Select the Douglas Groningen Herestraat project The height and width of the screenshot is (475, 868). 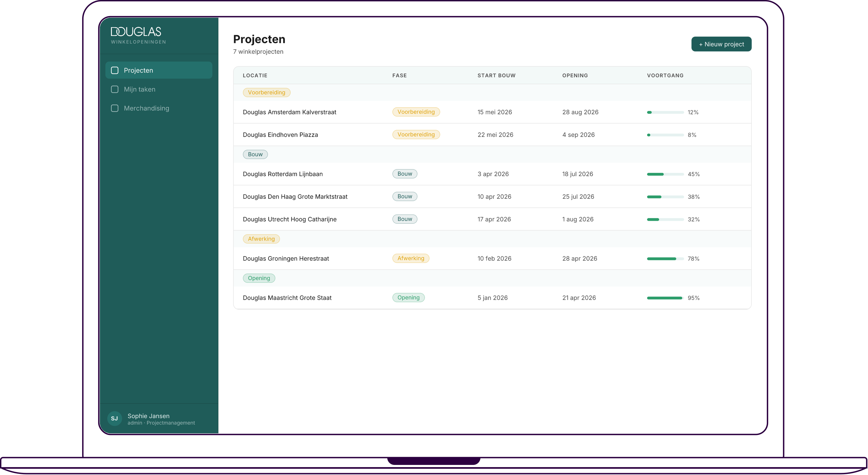pyautogui.click(x=286, y=259)
